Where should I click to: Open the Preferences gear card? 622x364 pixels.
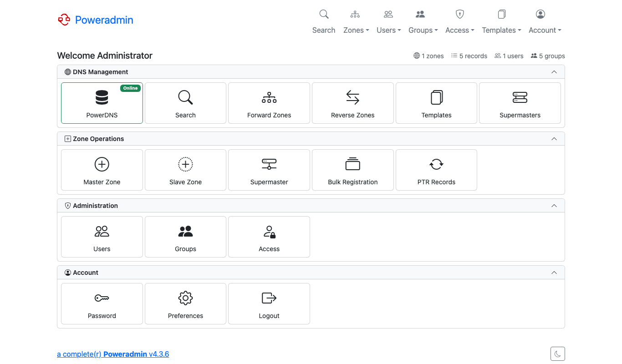click(x=185, y=303)
